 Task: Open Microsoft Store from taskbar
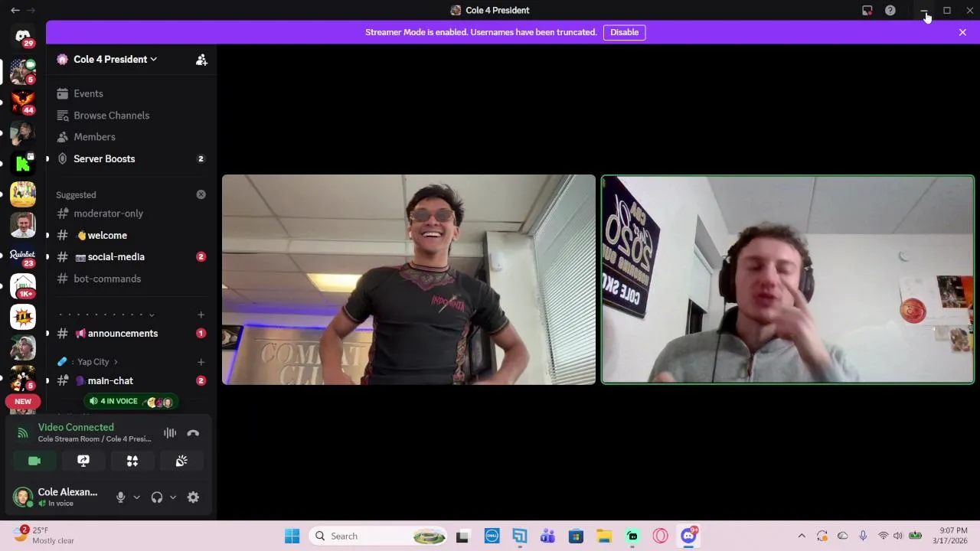(x=576, y=536)
